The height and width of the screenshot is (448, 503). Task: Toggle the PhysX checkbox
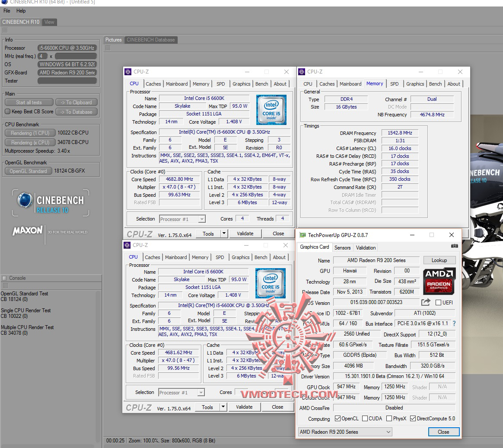(389, 418)
